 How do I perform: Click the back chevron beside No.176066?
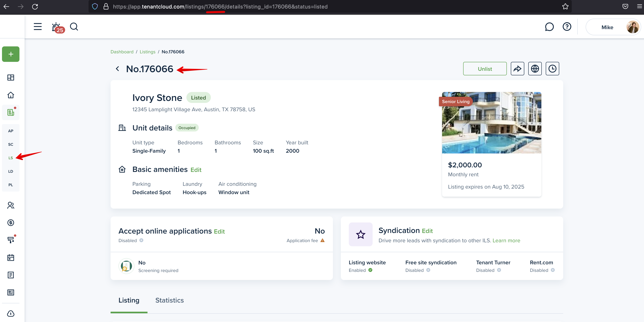118,69
